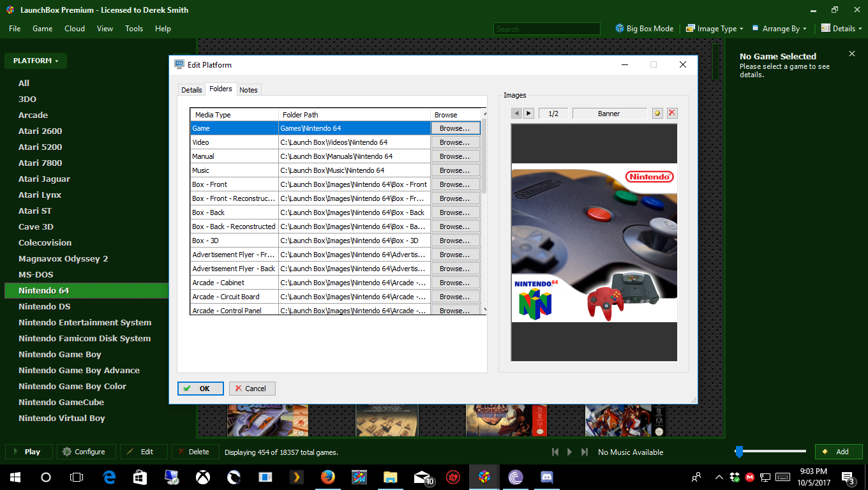Browse for the Manual folder
Image resolution: width=868 pixels, height=490 pixels.
pos(456,156)
